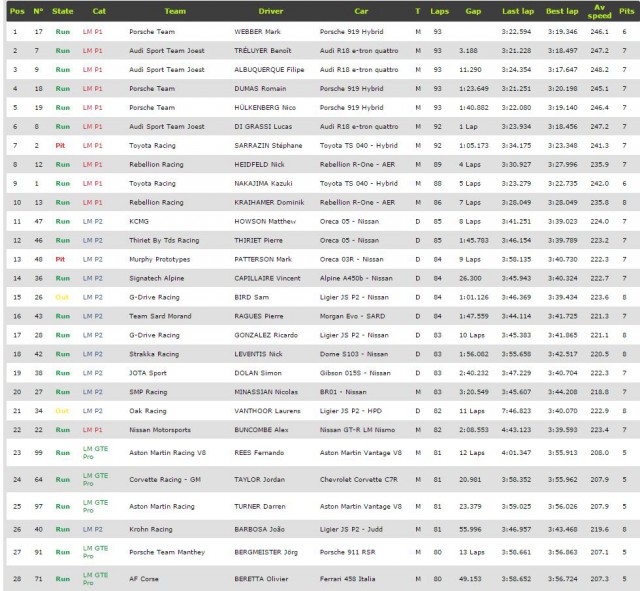Click team Murphy Prototypes
The height and width of the screenshot is (591, 640).
(160, 259)
